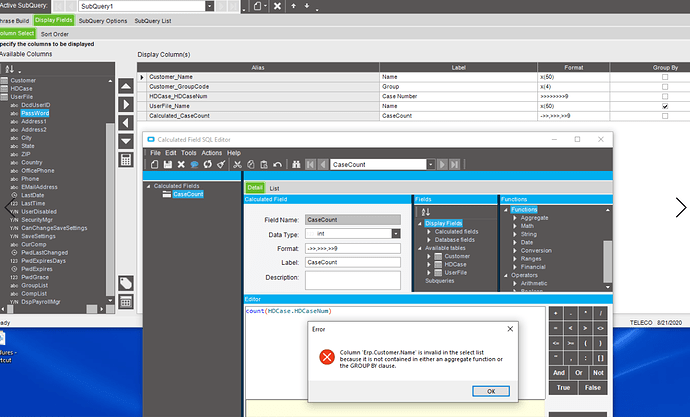Image resolution: width=690 pixels, height=417 pixels.
Task: Open calculated field via calculator icon
Action: tap(126, 160)
